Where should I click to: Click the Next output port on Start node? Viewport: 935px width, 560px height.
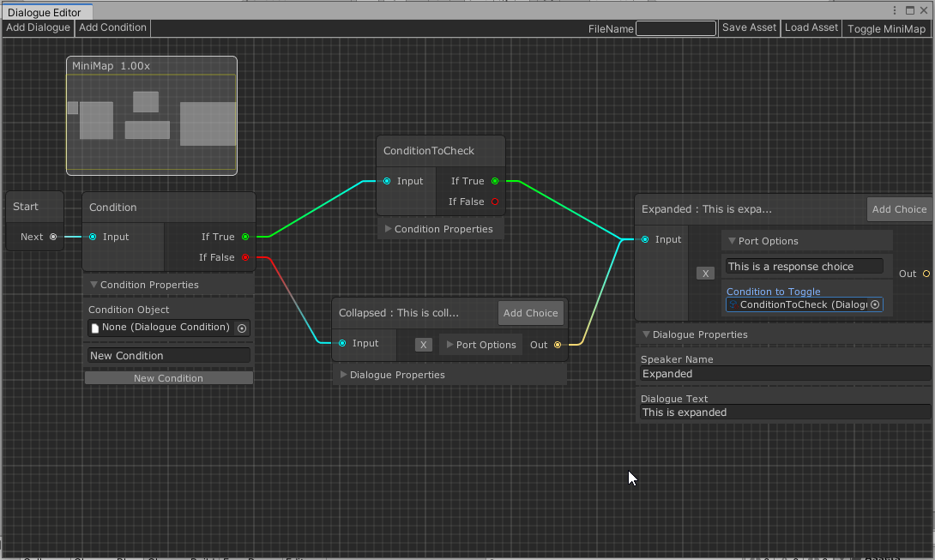click(53, 237)
